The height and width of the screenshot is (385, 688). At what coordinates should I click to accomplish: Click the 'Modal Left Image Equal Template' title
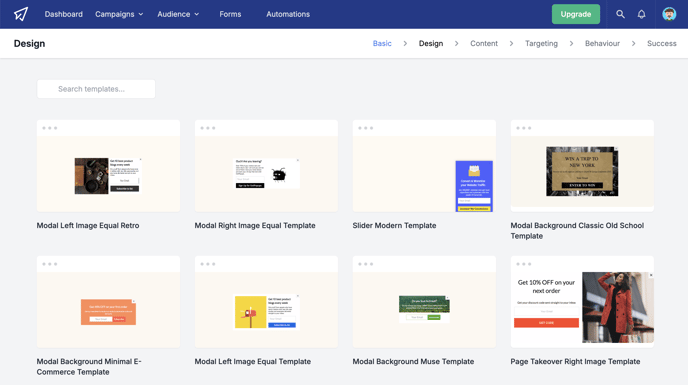253,362
